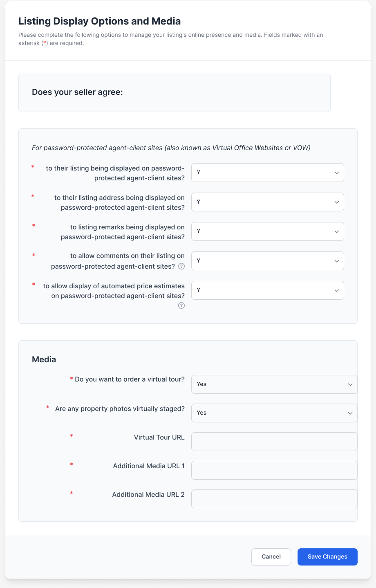Screen dimensions: 376x588
Task: Focus the Additional Media URL 1 field
Action: [x=274, y=470]
